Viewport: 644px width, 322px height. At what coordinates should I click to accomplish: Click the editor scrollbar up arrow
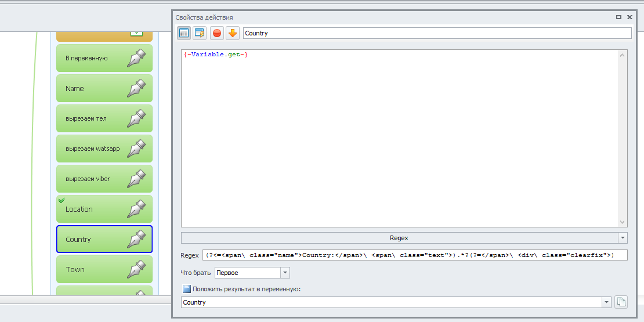(623, 55)
